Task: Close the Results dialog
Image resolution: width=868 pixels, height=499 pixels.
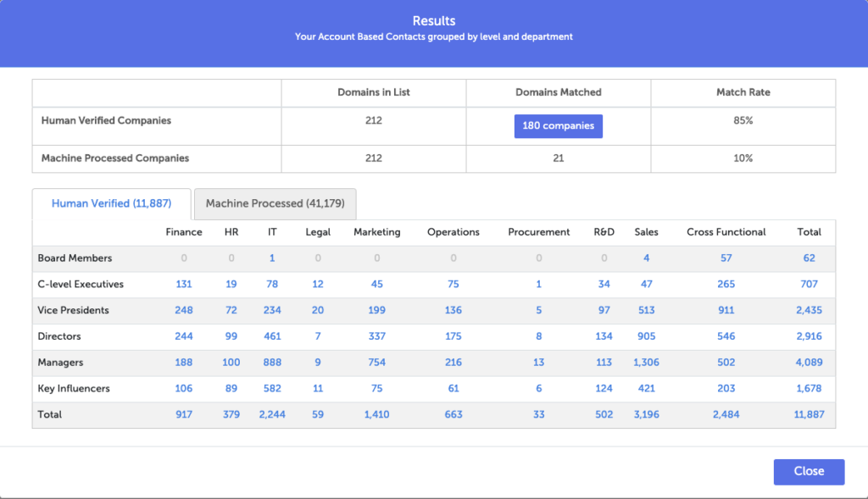Action: click(x=809, y=471)
